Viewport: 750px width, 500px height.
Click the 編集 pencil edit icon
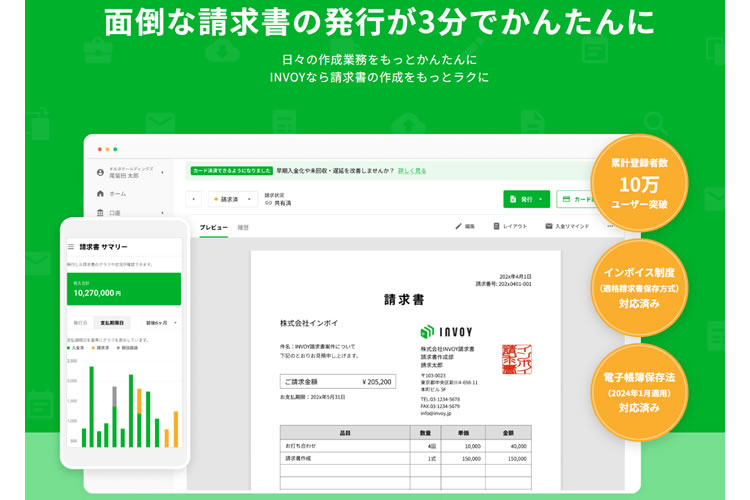coord(459,227)
